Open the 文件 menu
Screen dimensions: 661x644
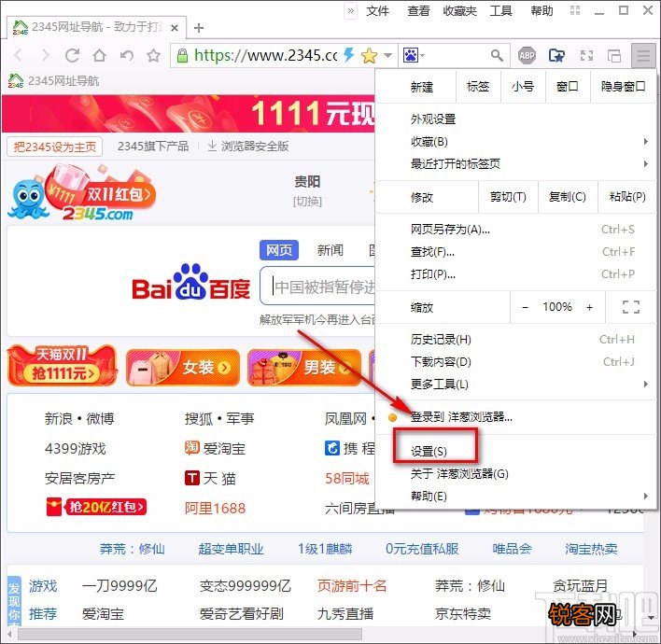[x=377, y=10]
